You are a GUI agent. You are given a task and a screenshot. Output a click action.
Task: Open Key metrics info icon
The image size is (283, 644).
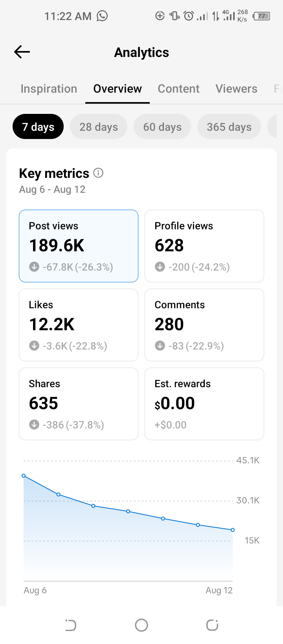point(98,173)
